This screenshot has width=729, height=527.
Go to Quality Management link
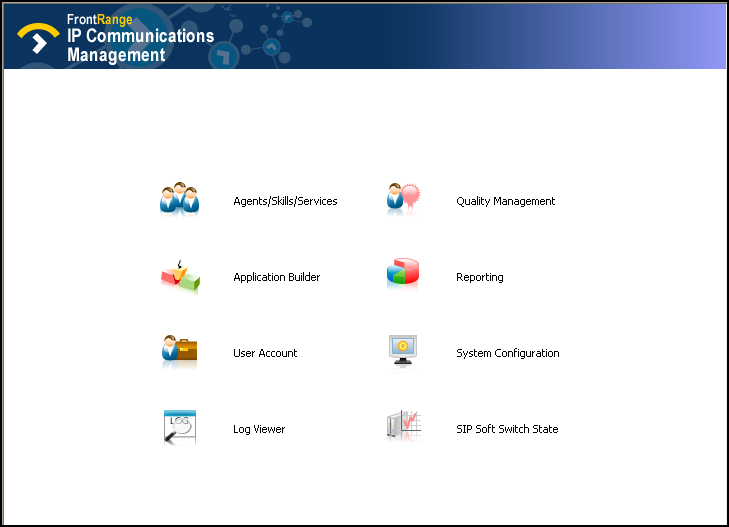[x=505, y=201]
